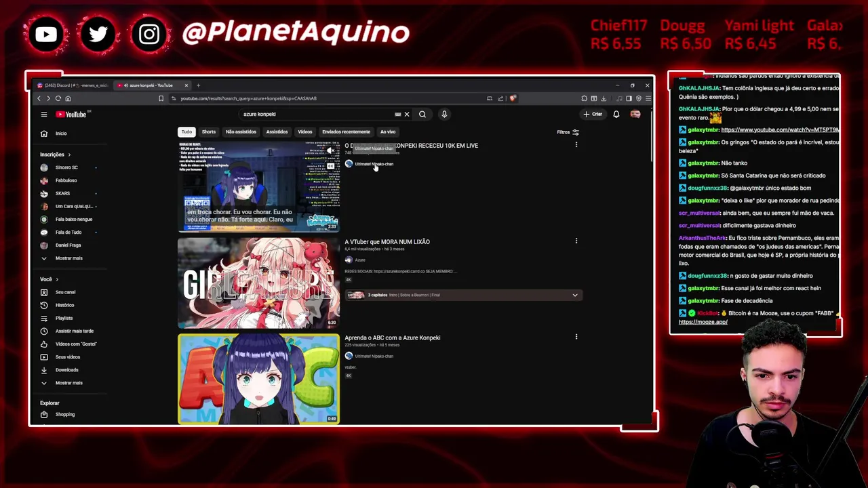The width and height of the screenshot is (868, 488).
Task: Open options menu for 10K EM LIVE video
Action: [576, 145]
